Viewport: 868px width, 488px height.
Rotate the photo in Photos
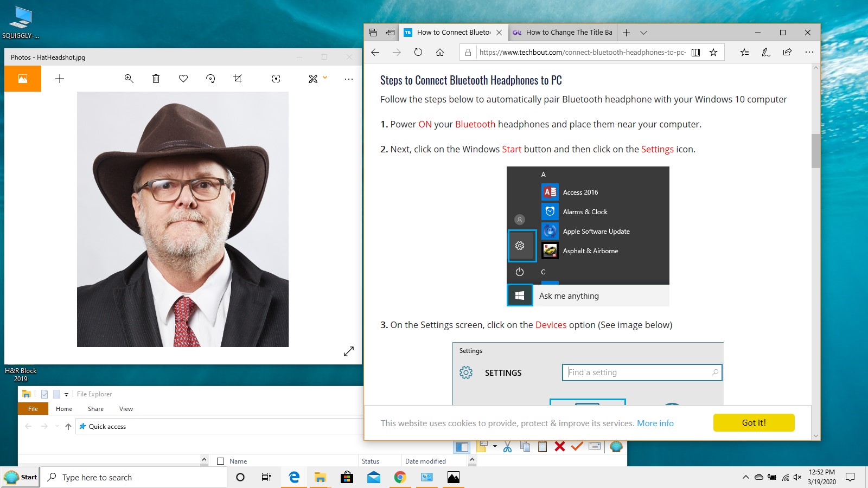pyautogui.click(x=210, y=79)
